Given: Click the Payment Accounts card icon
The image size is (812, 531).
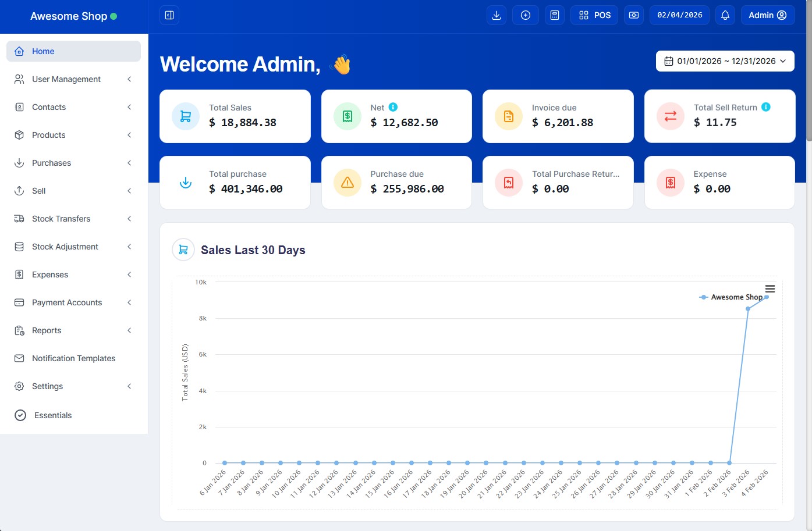Looking at the screenshot, I should pos(19,302).
